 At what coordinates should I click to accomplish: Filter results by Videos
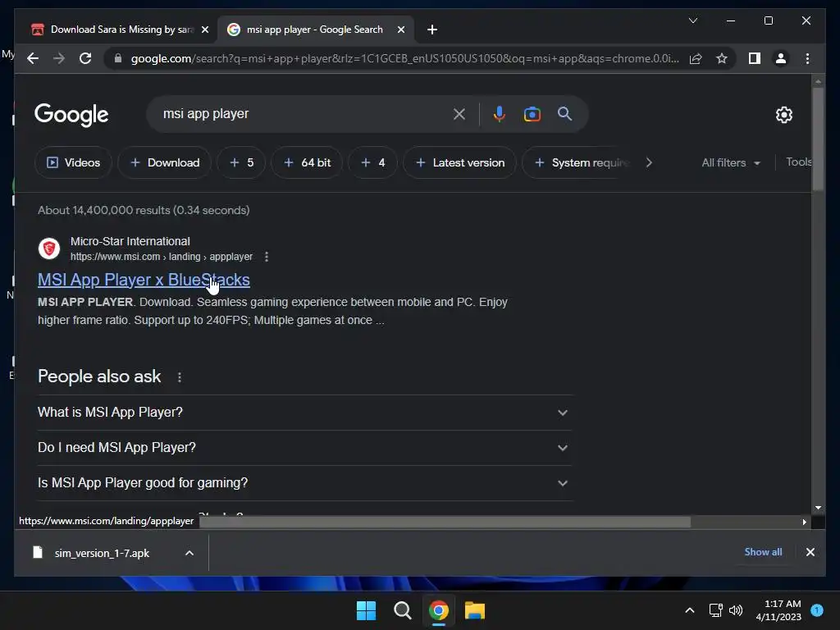coord(73,162)
